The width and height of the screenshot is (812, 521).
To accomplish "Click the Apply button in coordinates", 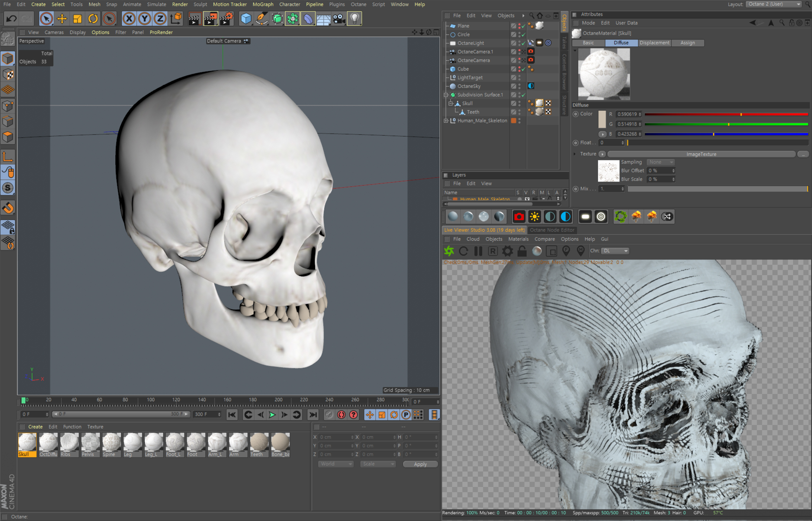I will click(420, 464).
